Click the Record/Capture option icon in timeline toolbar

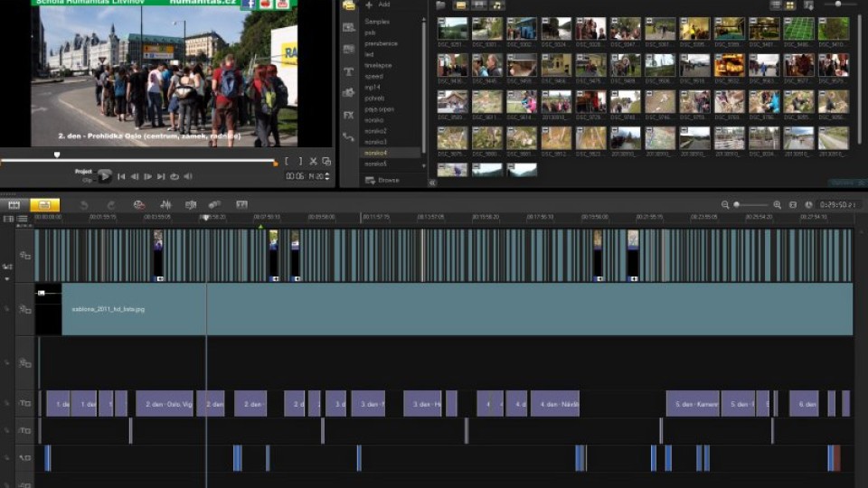[138, 205]
